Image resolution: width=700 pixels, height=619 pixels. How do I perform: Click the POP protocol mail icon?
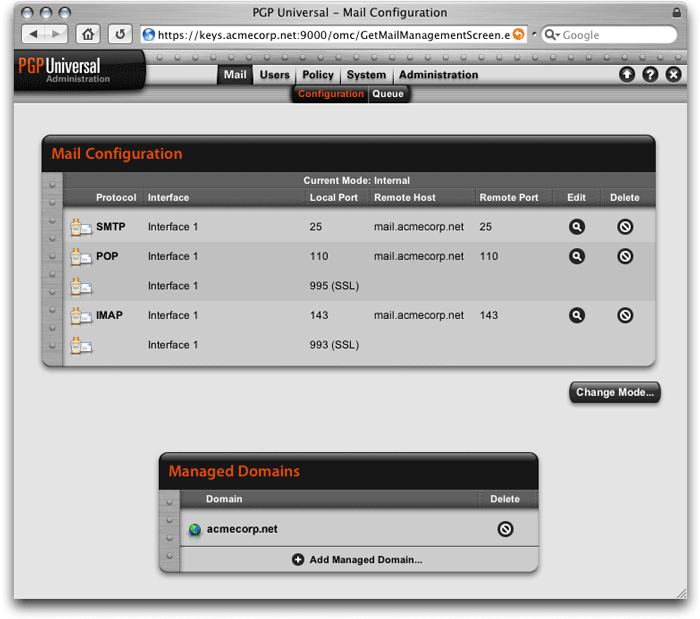81,257
